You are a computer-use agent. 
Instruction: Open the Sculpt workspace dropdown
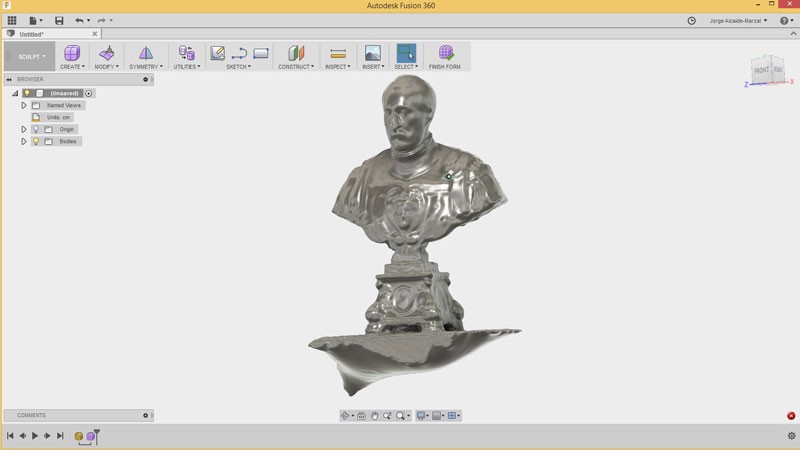31,56
